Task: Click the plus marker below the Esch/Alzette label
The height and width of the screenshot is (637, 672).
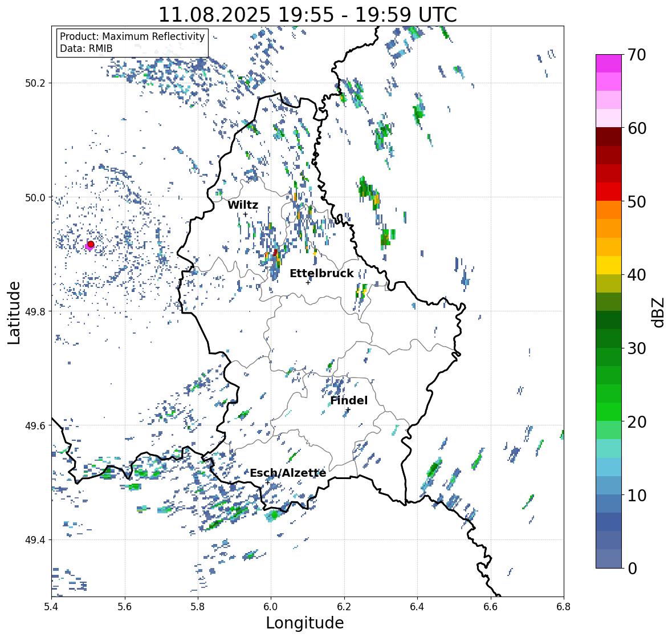Action: click(x=267, y=482)
